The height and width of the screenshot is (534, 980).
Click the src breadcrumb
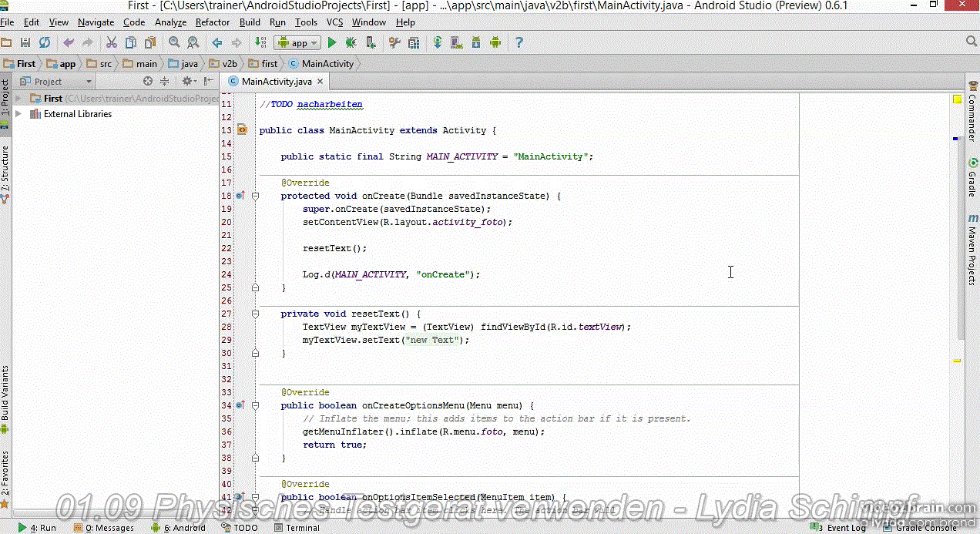point(99,64)
